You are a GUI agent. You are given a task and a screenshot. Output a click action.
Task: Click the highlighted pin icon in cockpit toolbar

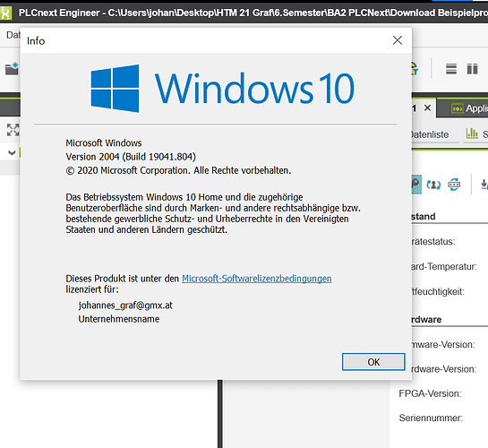(416, 185)
